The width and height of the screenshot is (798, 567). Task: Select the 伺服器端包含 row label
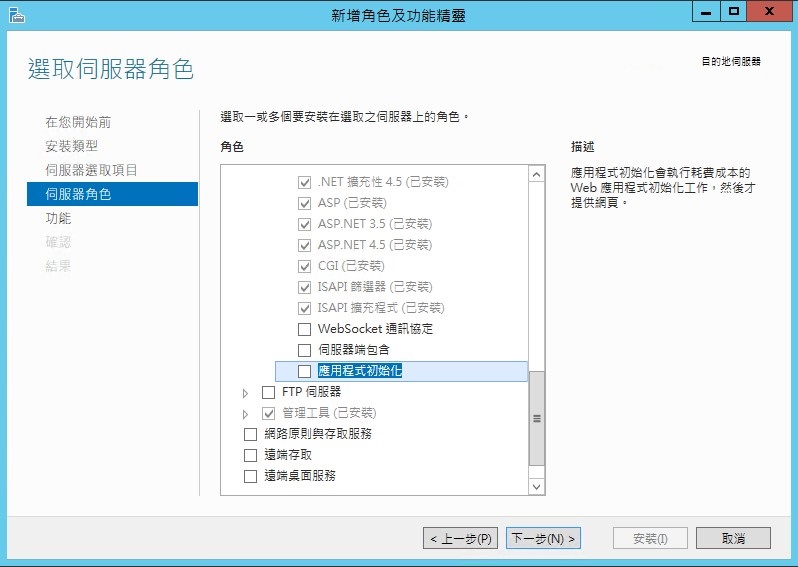click(354, 350)
